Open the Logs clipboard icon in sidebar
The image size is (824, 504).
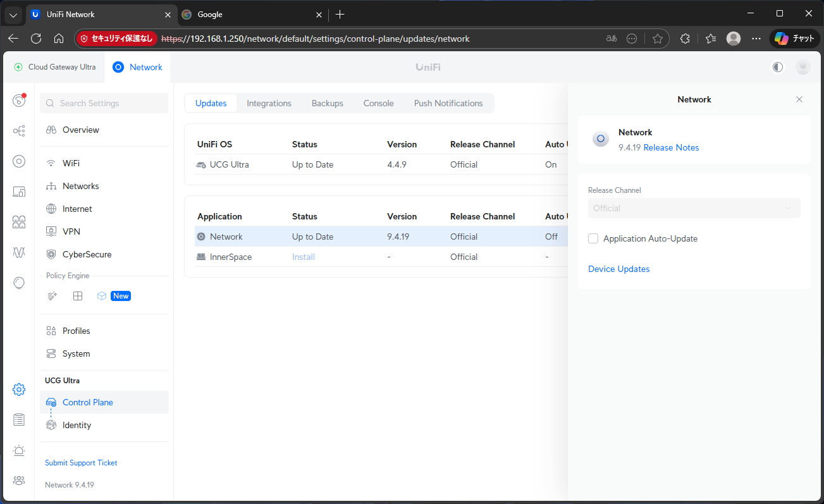pyautogui.click(x=19, y=420)
